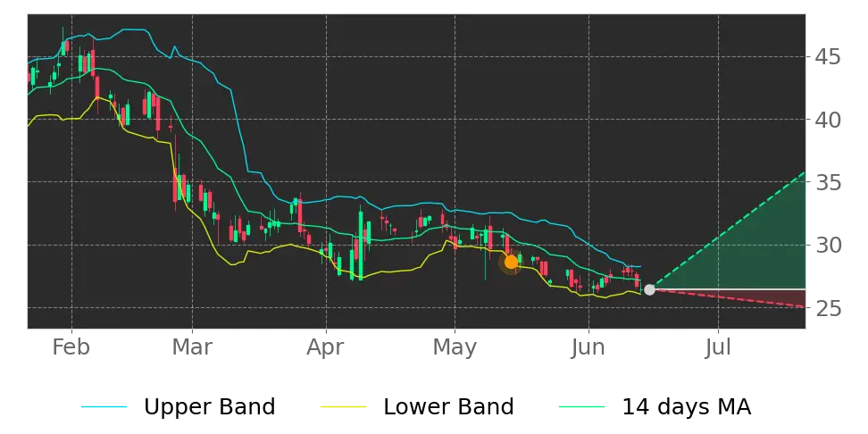This screenshot has height=434, width=868.
Task: Click the Jun x-axis label
Action: 588,347
